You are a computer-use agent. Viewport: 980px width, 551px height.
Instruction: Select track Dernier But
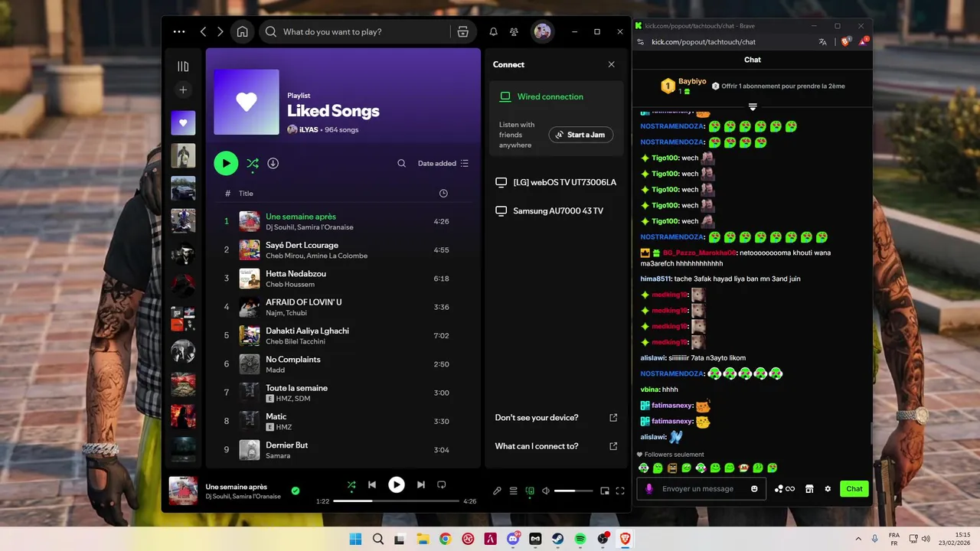point(343,450)
